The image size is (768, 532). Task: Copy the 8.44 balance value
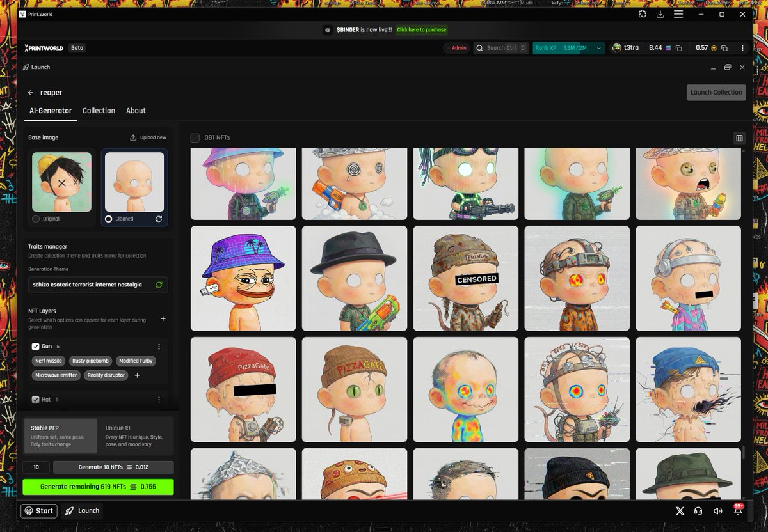(679, 48)
